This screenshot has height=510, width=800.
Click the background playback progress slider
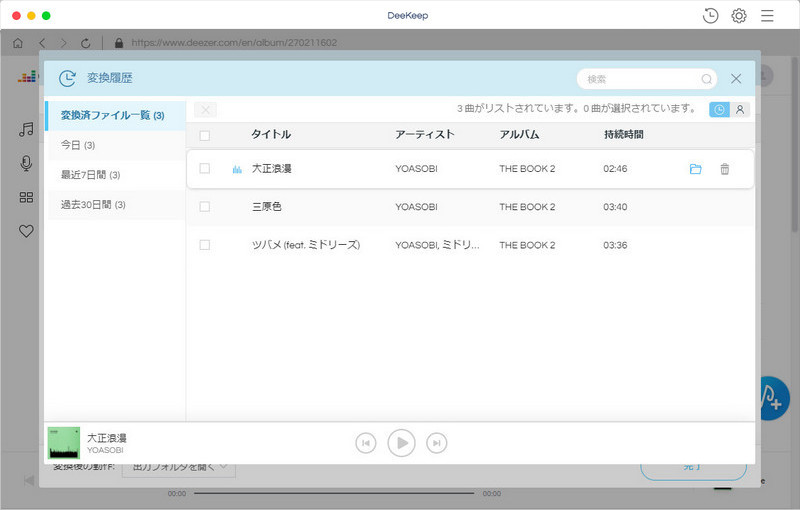coord(334,493)
